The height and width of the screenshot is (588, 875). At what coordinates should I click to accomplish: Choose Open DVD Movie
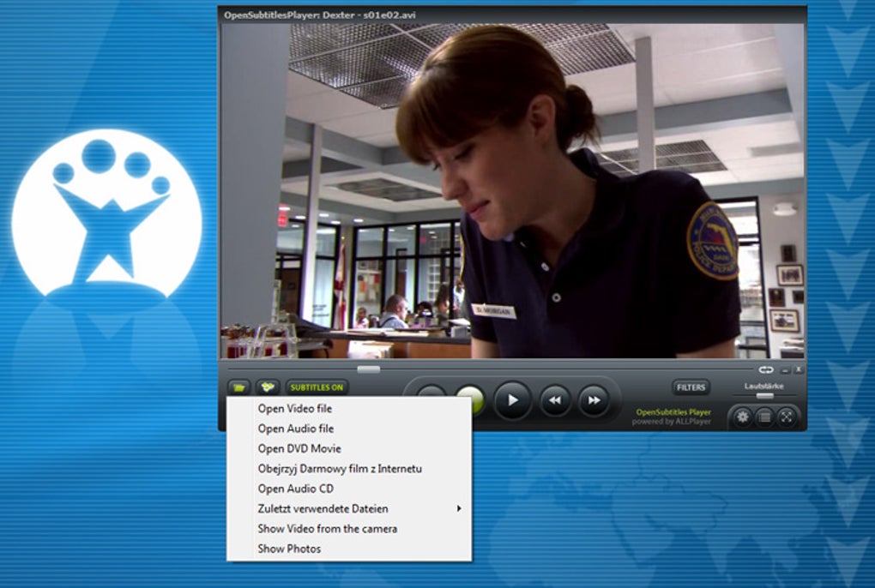click(349, 448)
